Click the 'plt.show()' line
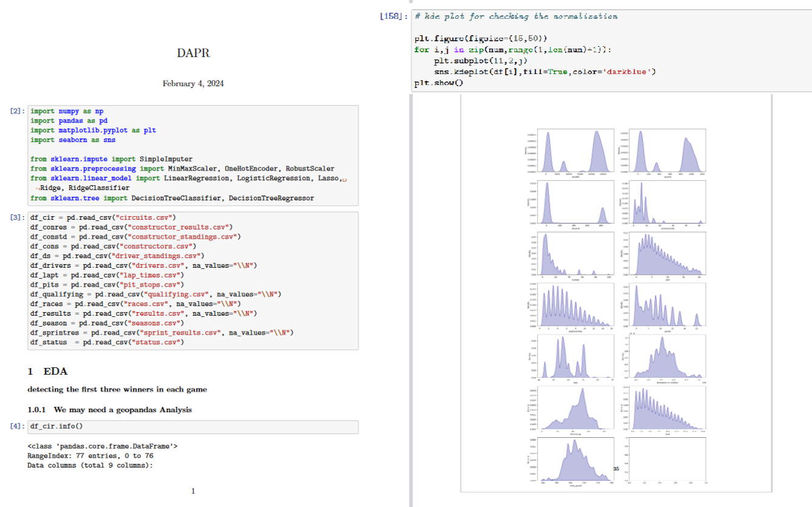 click(438, 83)
